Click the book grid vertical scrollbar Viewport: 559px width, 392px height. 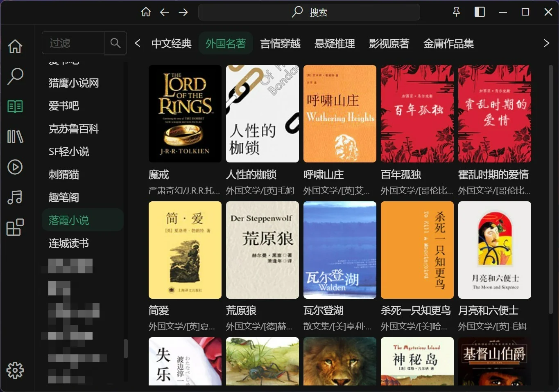[x=550, y=189]
